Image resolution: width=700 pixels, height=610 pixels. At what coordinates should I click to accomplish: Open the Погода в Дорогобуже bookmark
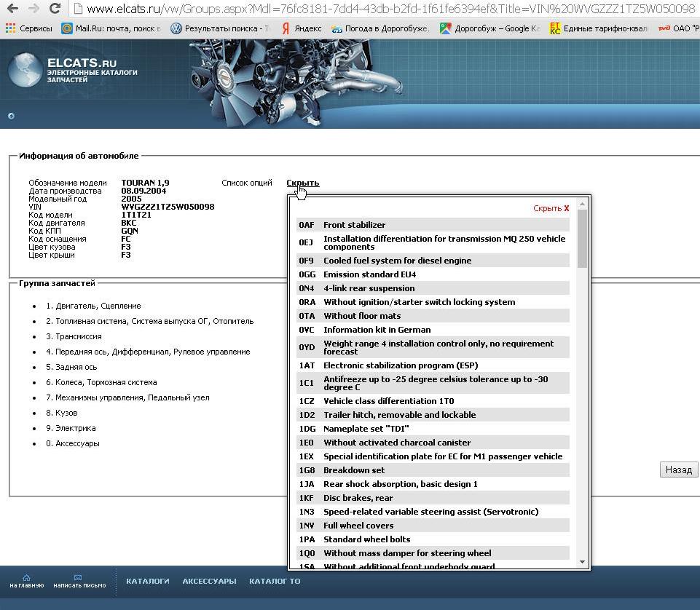(x=380, y=28)
